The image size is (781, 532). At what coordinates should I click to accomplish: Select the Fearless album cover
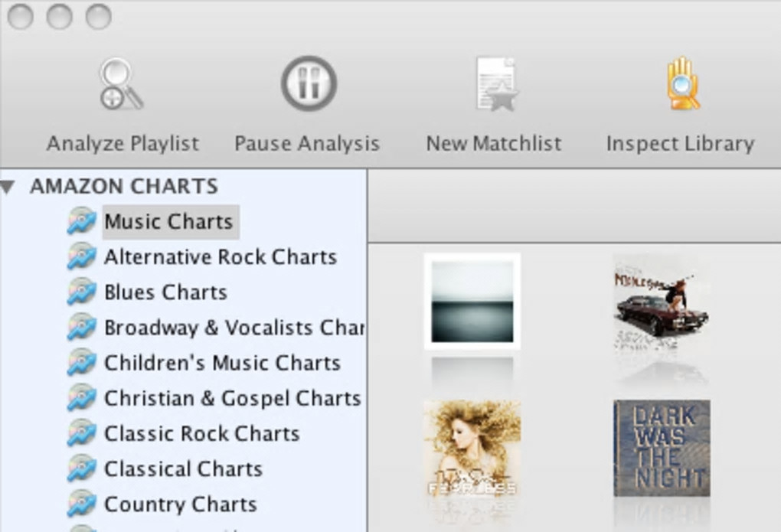pyautogui.click(x=472, y=449)
